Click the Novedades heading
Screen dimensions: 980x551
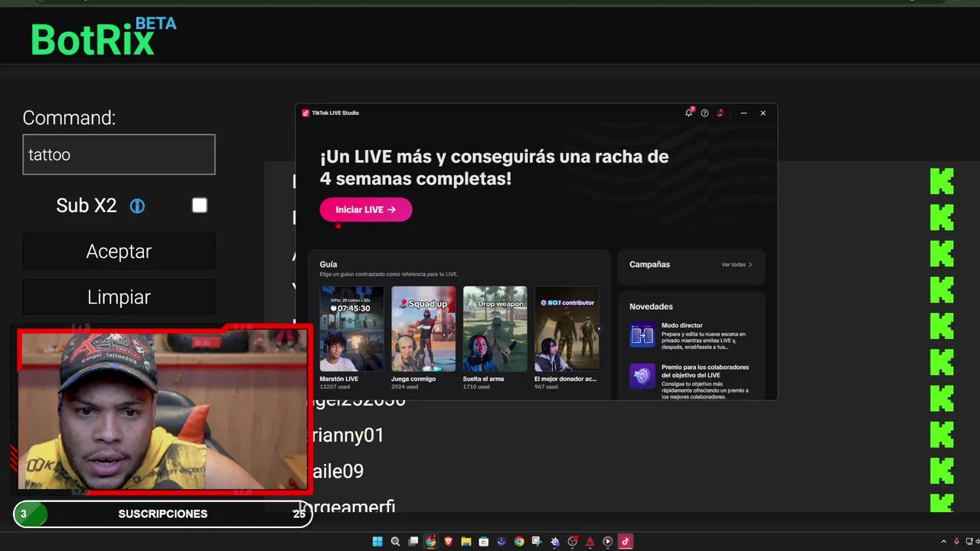pos(651,306)
